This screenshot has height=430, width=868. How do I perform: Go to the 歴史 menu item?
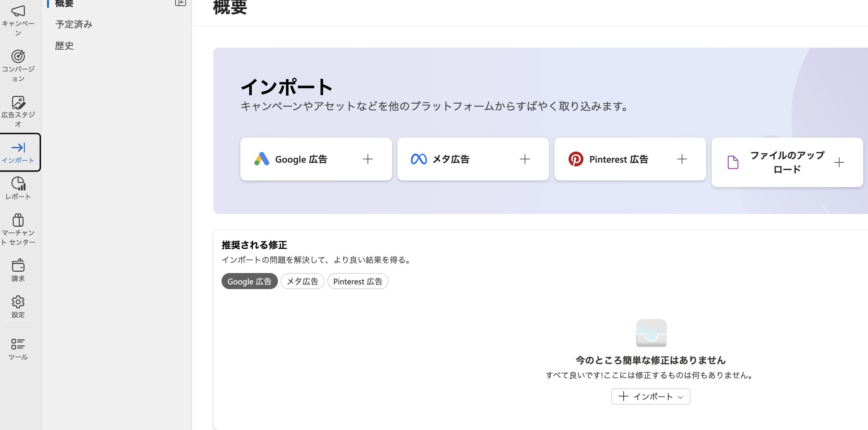tap(64, 46)
